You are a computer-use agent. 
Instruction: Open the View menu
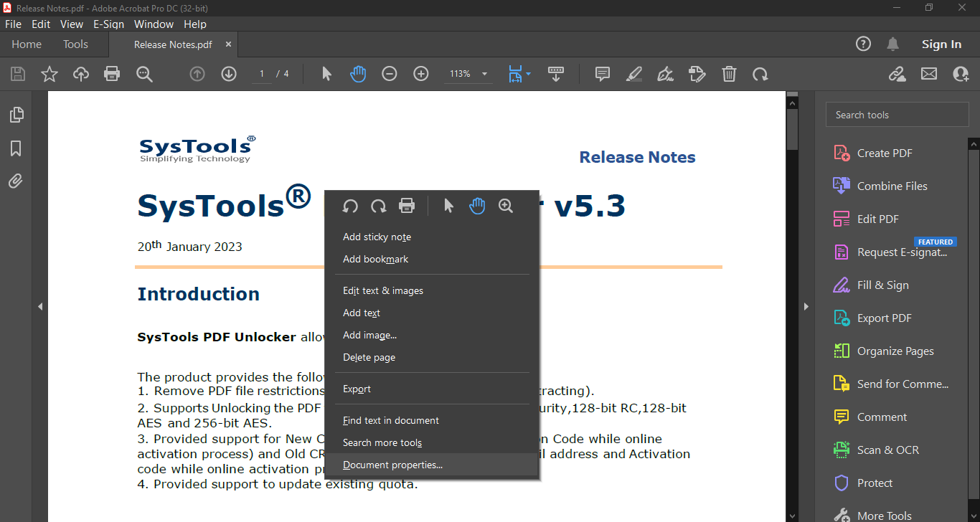pos(72,24)
